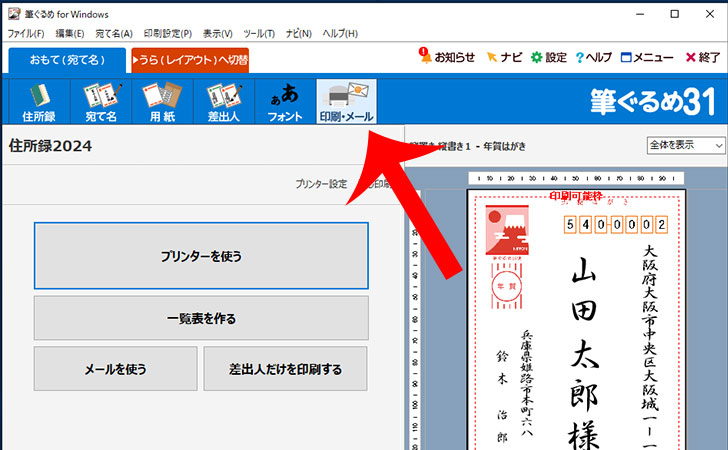
Task: Open the フォント font tool
Action: (x=285, y=102)
